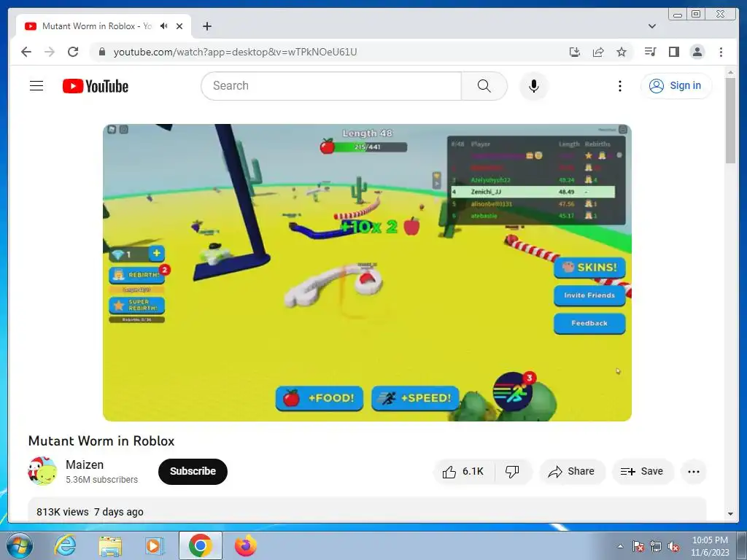
Task: Reload the YouTube page
Action: 73,52
